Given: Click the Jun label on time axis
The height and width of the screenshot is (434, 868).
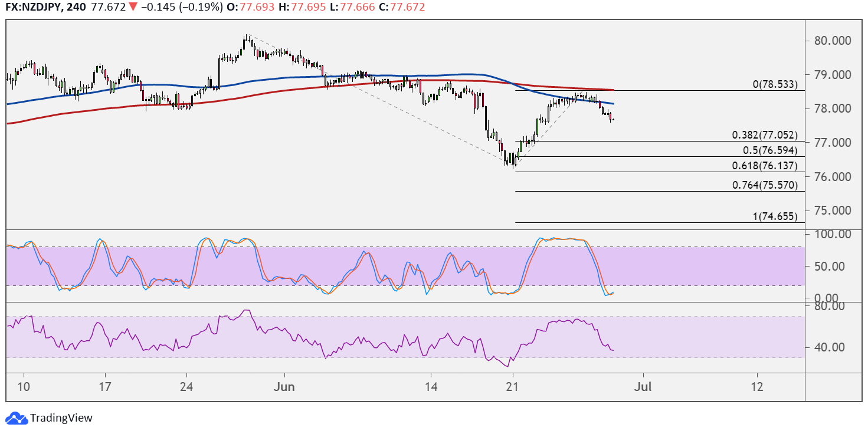Looking at the screenshot, I should pos(284,387).
